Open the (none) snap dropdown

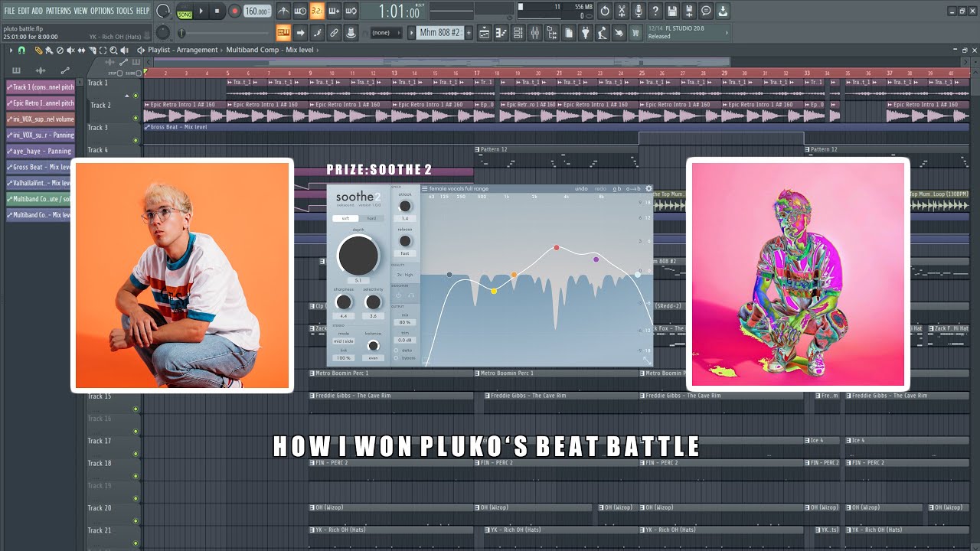[x=386, y=33]
